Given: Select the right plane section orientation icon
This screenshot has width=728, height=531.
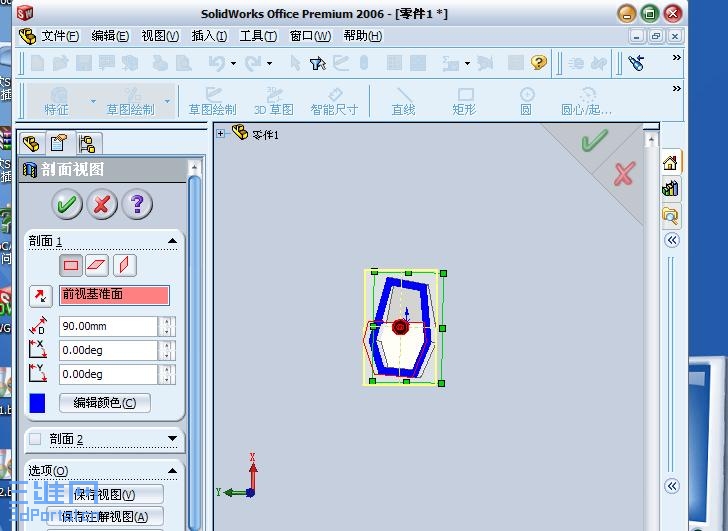Looking at the screenshot, I should [x=124, y=266].
